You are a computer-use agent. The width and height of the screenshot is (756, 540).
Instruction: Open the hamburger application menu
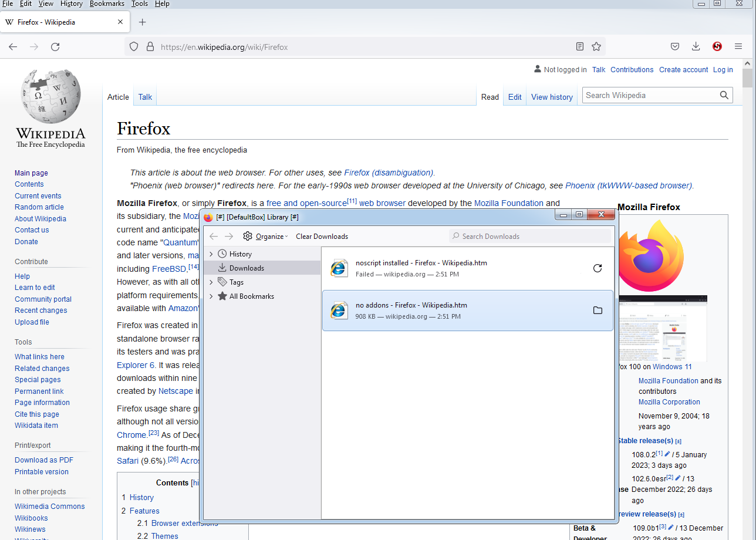738,46
